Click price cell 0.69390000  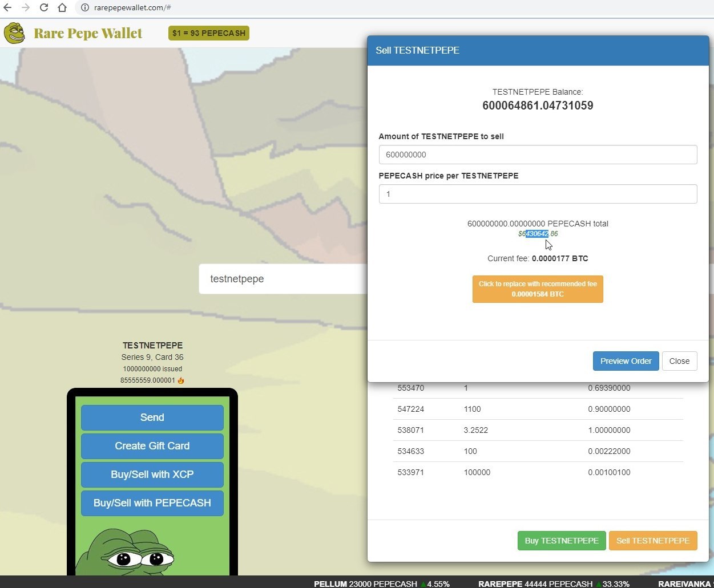click(x=609, y=388)
